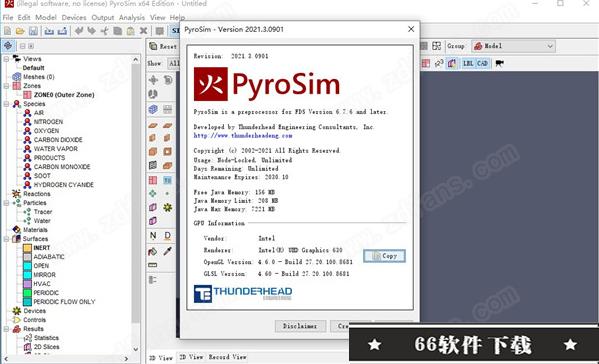The width and height of the screenshot is (599, 364).
Task: Toggle the numbered points display icon
Action: coord(439,63)
